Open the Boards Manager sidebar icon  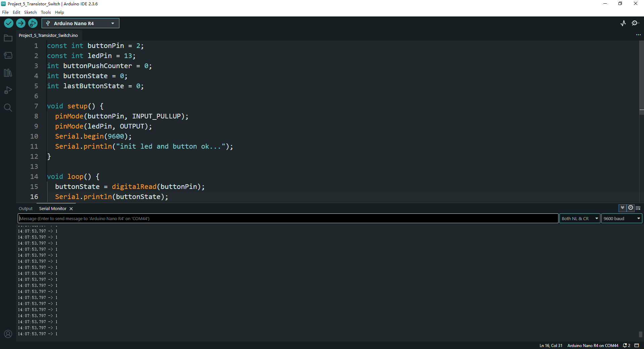tap(8, 55)
